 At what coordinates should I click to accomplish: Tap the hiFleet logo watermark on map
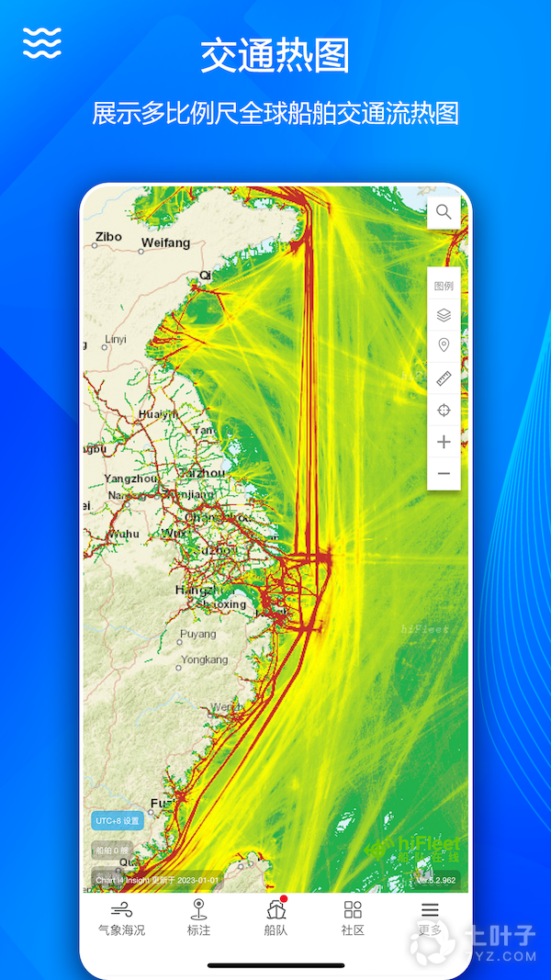[x=415, y=850]
